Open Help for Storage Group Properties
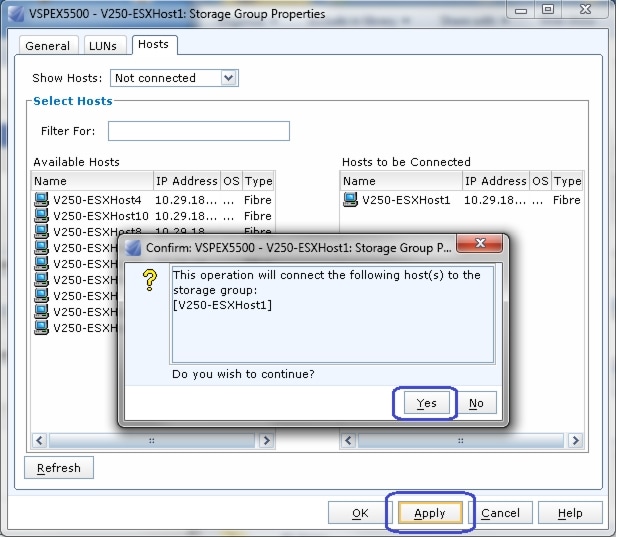Screen dimensions: 619x538 pos(572,515)
